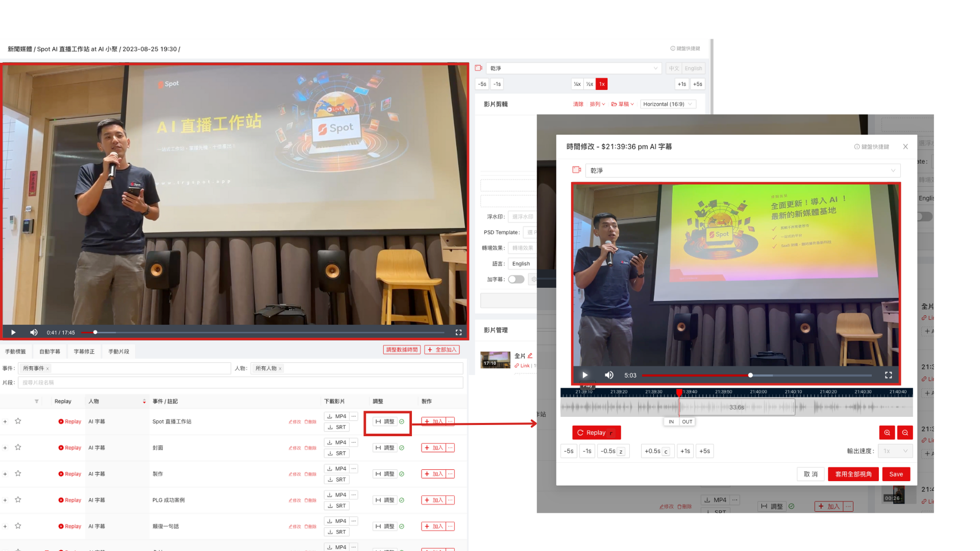Toggle the 加字幕 switch
The width and height of the screenshot is (980, 551).
516,279
